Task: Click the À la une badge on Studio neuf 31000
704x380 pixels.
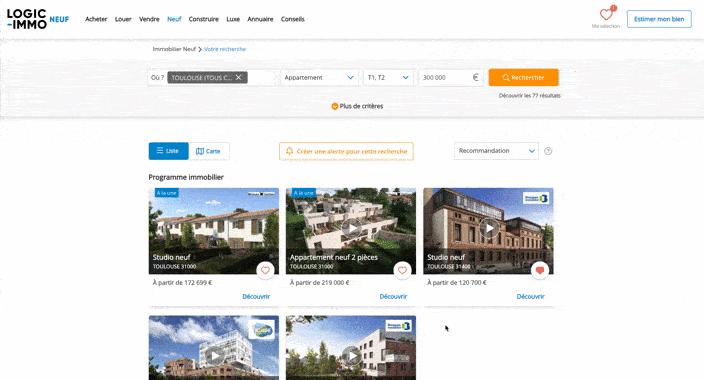Action: point(167,193)
